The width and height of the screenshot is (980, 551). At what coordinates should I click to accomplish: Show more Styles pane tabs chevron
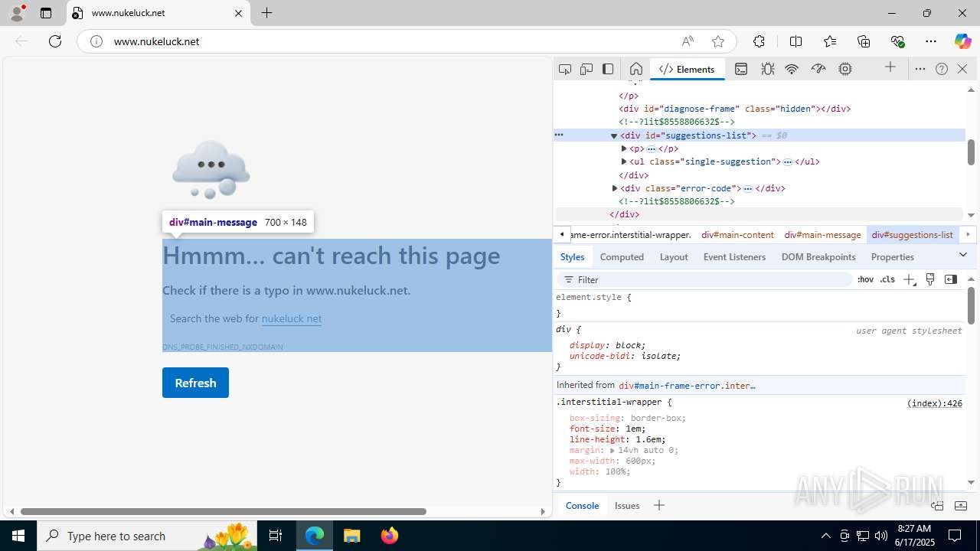[x=963, y=255]
